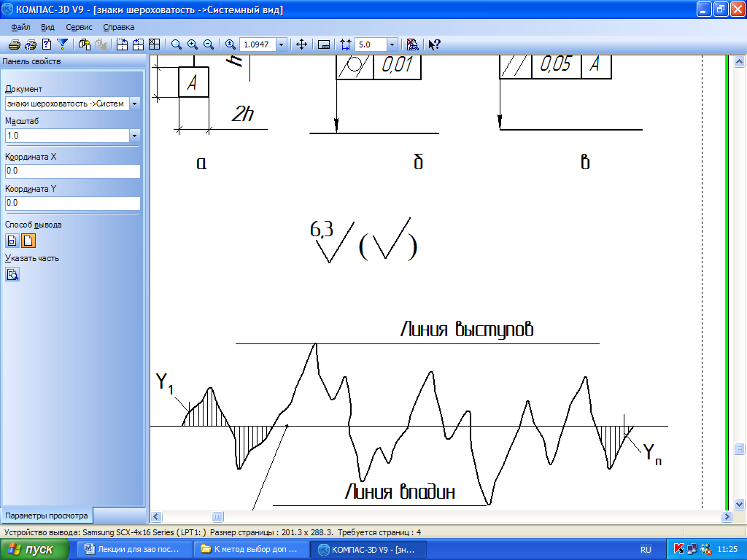This screenshot has width=747, height=560.
Task: Click the first page fit layout icon
Action: point(123,44)
